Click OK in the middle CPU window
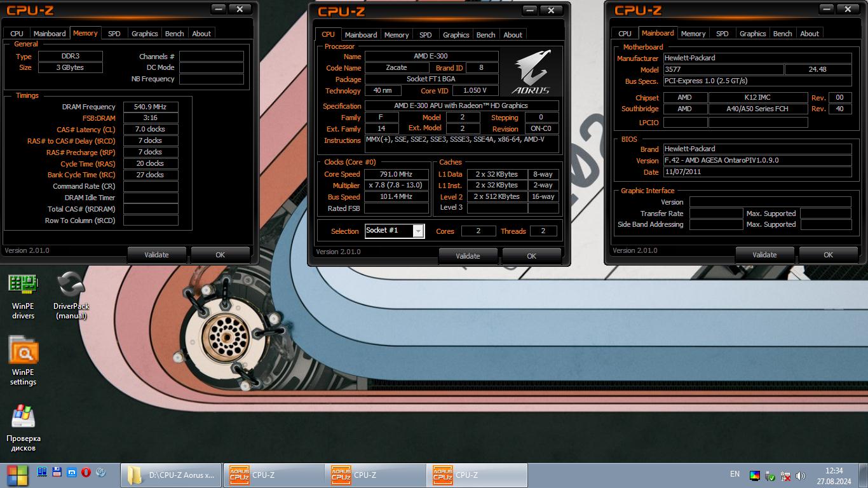868x488 pixels. (531, 256)
